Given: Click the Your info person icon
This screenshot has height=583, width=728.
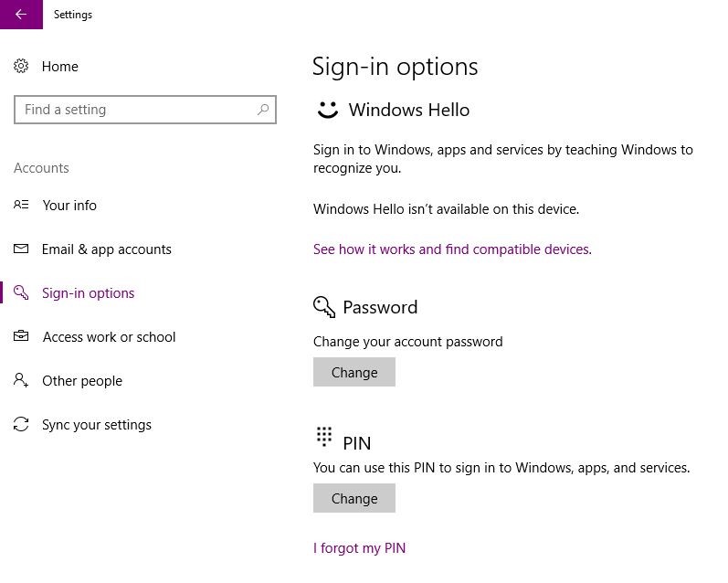Looking at the screenshot, I should [x=21, y=206].
